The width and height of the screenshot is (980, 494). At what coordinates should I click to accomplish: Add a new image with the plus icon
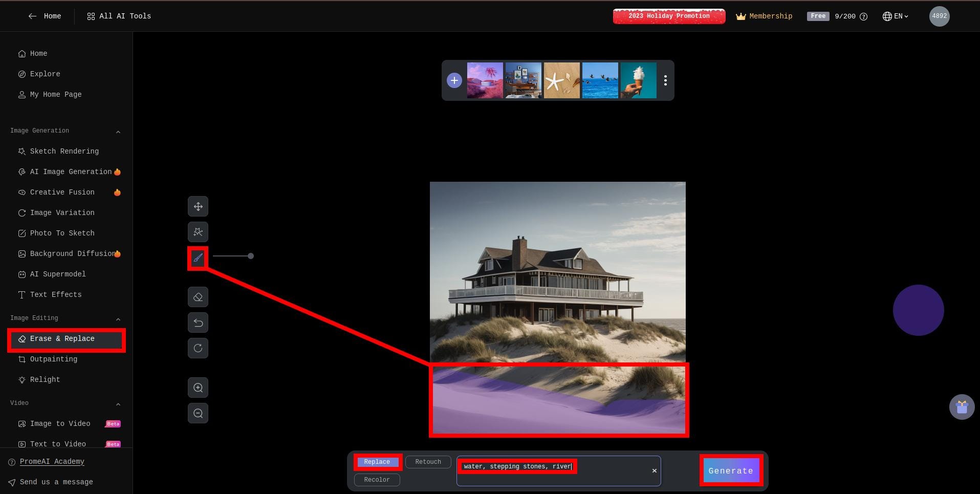(x=454, y=80)
